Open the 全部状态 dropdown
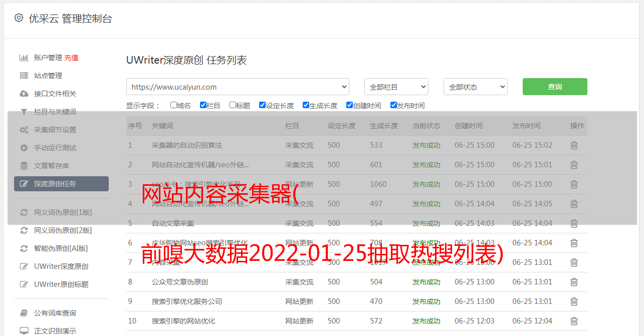644x336 pixels. [476, 87]
